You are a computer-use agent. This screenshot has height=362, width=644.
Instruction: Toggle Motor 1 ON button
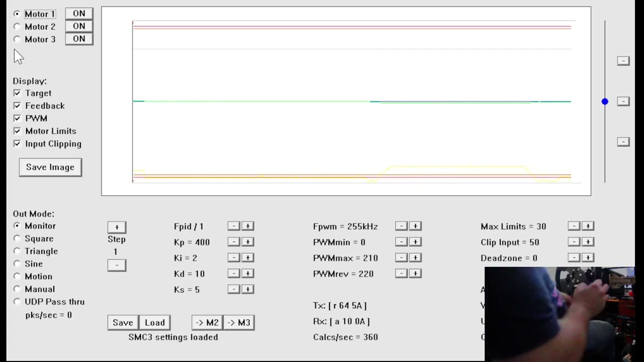pyautogui.click(x=79, y=14)
